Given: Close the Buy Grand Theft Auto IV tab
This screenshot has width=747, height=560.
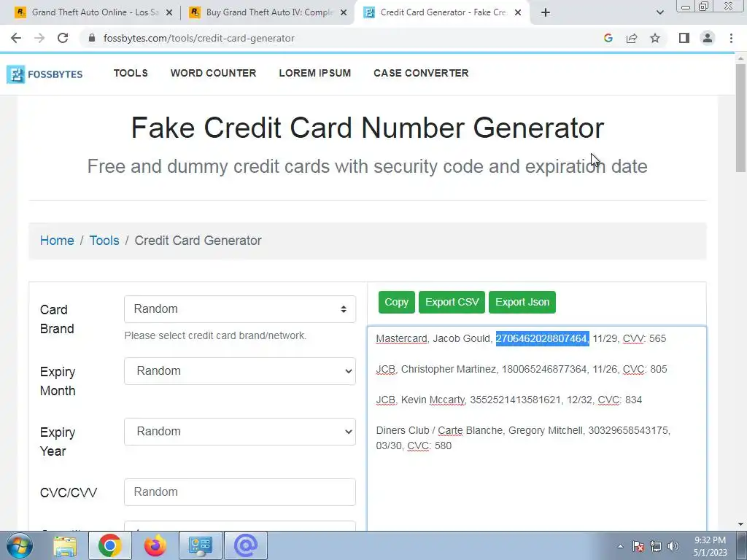Looking at the screenshot, I should [x=343, y=13].
